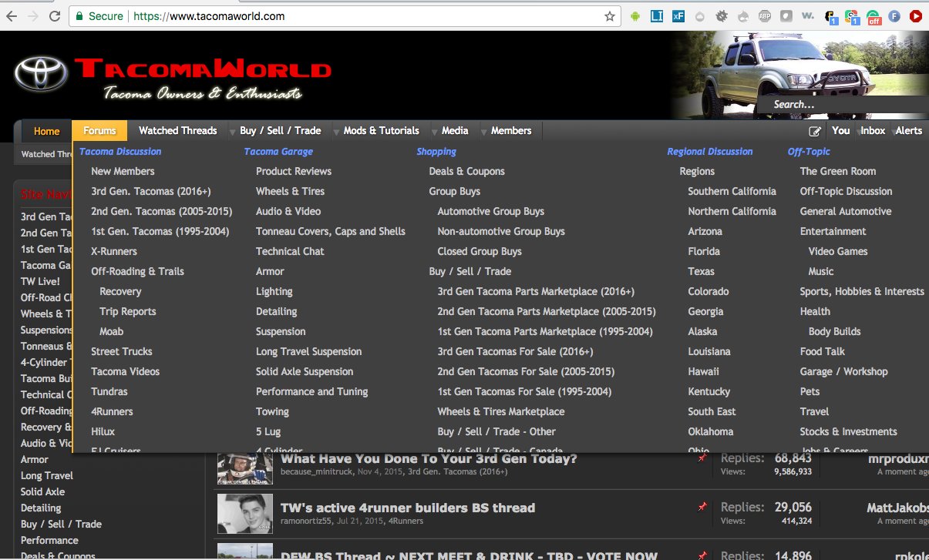929x560 pixels.
Task: Open Wheels & Tires Marketplace
Action: click(501, 411)
